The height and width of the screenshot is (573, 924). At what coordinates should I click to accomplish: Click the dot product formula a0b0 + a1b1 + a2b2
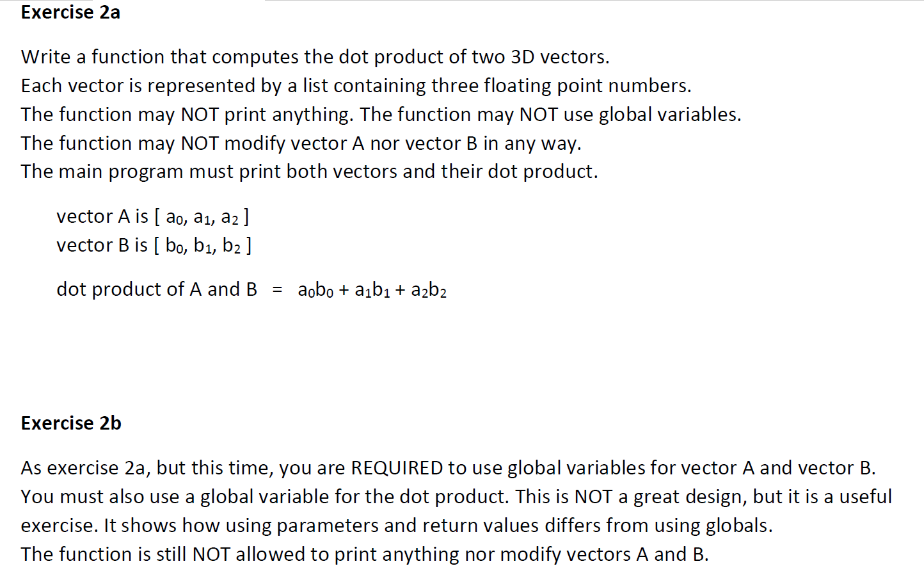[372, 290]
